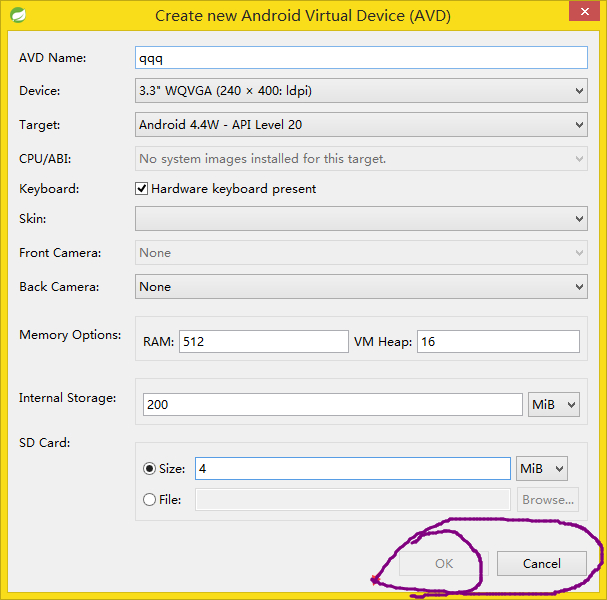
Task: Expand the Skin dropdown
Action: 361,218
